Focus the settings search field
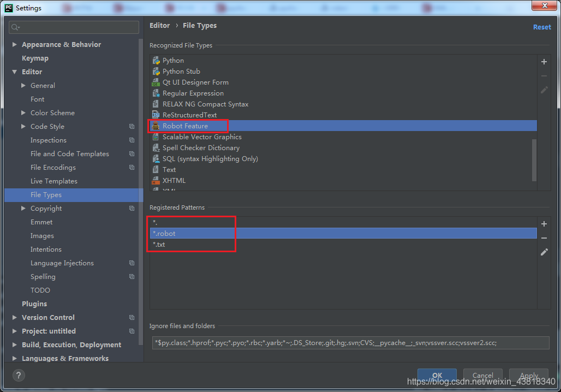The height and width of the screenshot is (392, 561). [74, 27]
